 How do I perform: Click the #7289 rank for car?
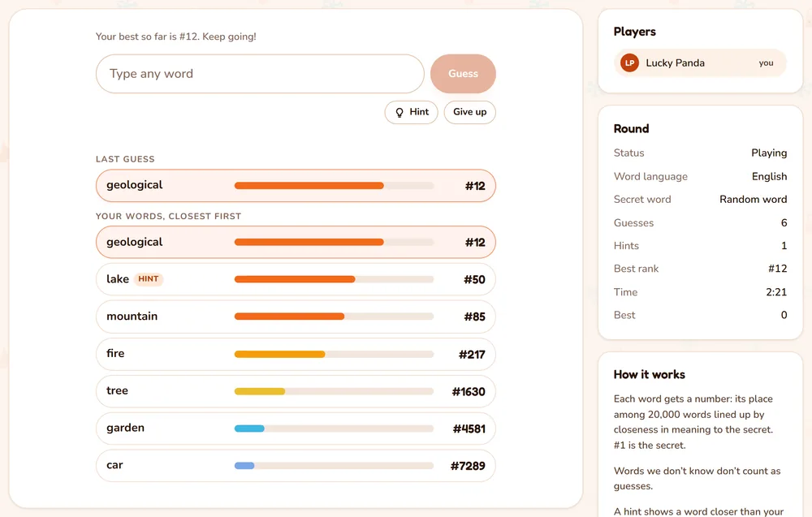[x=469, y=466]
